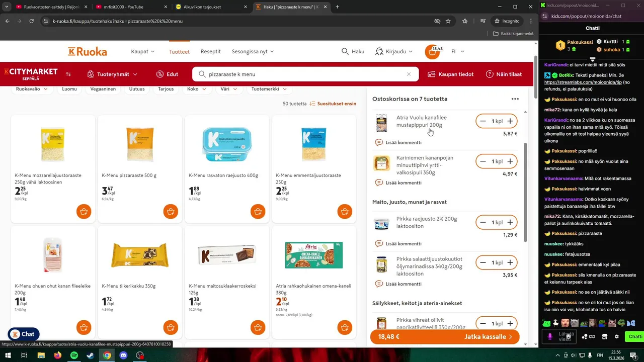Image resolution: width=644 pixels, height=362 pixels.
Task: Open Kick chat settings gear
Action: point(617,336)
